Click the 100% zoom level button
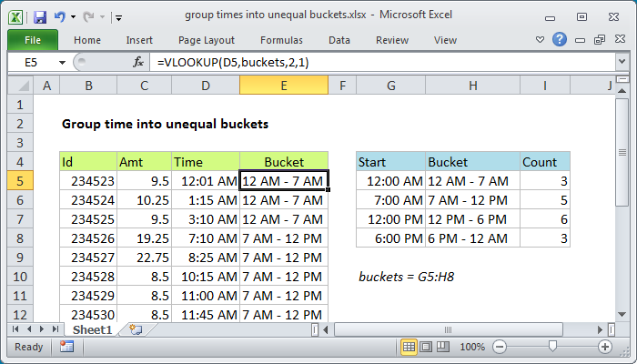This screenshot has width=637, height=364. [472, 347]
